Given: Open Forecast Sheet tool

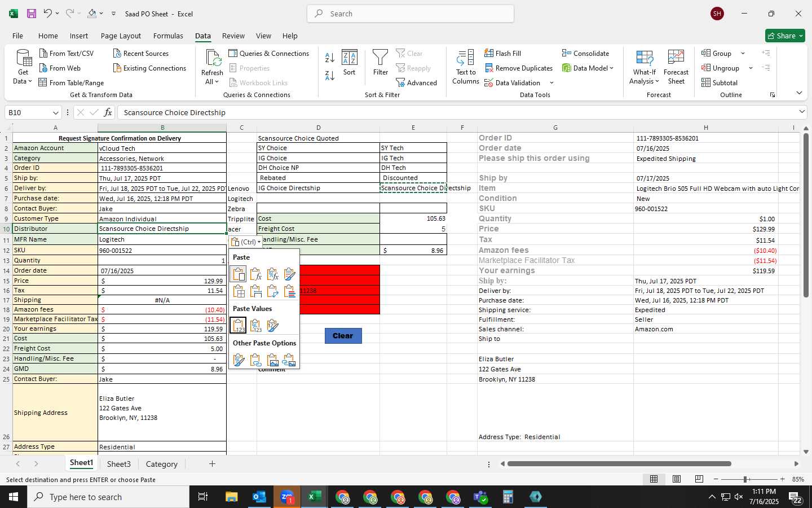Looking at the screenshot, I should tap(676, 67).
